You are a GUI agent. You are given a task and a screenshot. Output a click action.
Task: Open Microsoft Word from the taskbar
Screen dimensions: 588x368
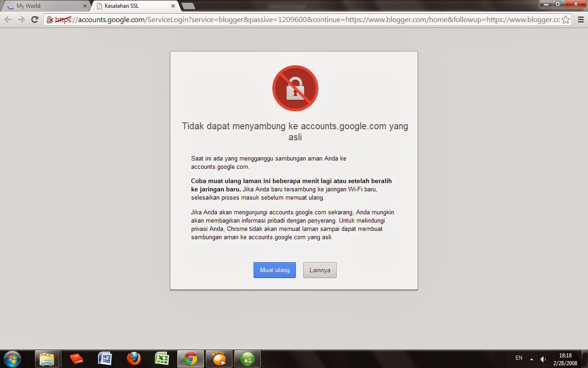pyautogui.click(x=105, y=359)
